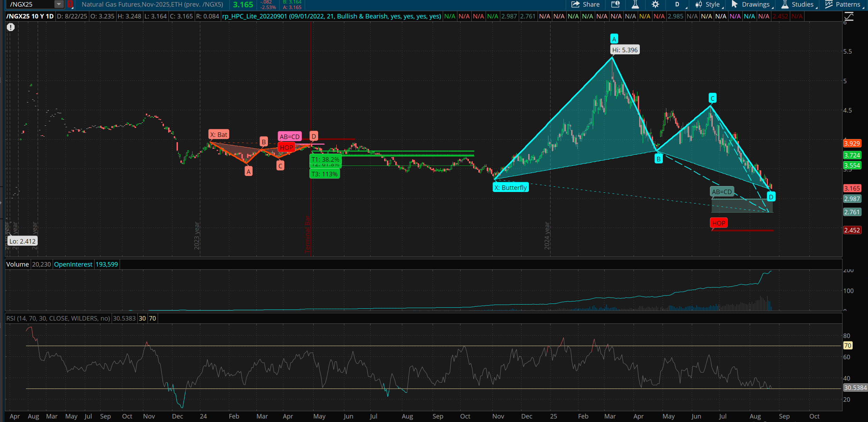Open the D timeframe dropdown
This screenshot has width=868, height=422.
click(x=678, y=4)
